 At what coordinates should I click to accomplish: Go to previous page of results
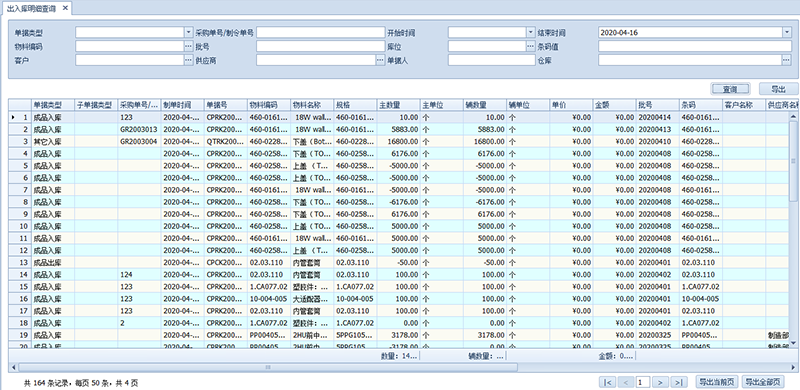[627, 382]
